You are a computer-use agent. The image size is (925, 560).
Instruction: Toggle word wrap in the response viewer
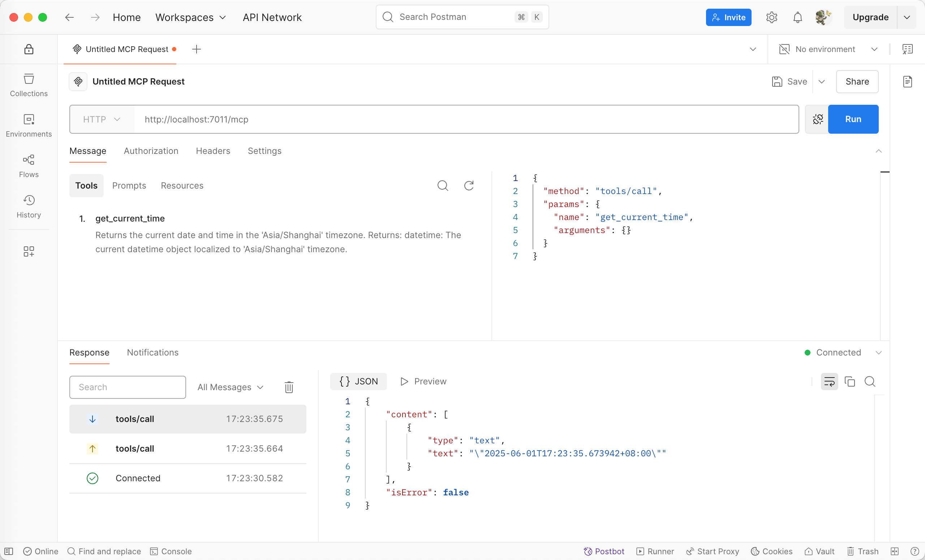point(829,381)
